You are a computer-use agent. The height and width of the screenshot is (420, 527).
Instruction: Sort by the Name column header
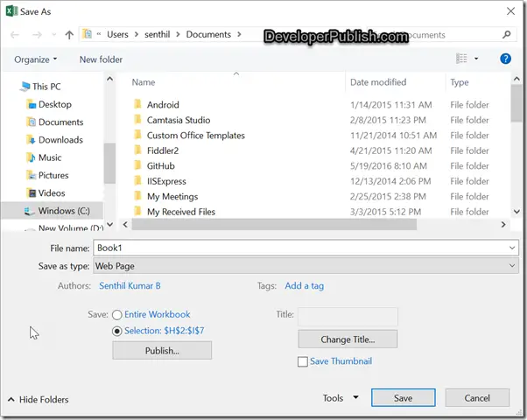pyautogui.click(x=144, y=82)
